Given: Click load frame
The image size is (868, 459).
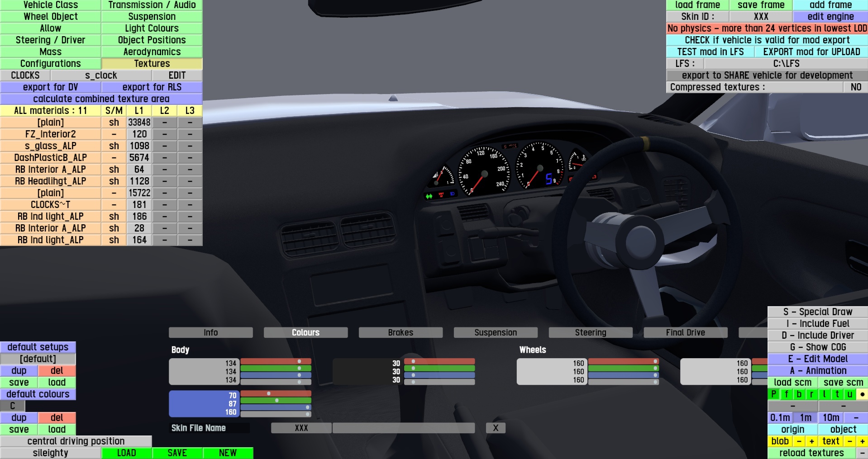Looking at the screenshot, I should (x=697, y=5).
